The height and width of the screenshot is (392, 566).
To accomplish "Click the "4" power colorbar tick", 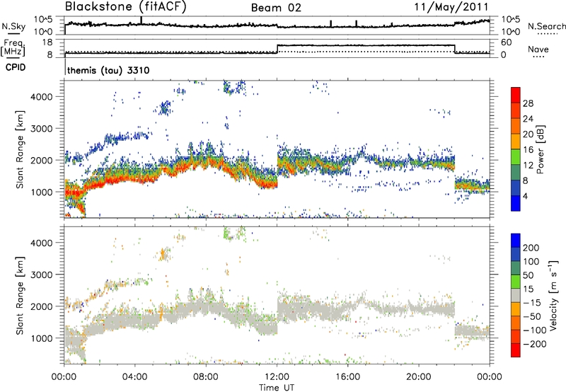I will click(526, 197).
